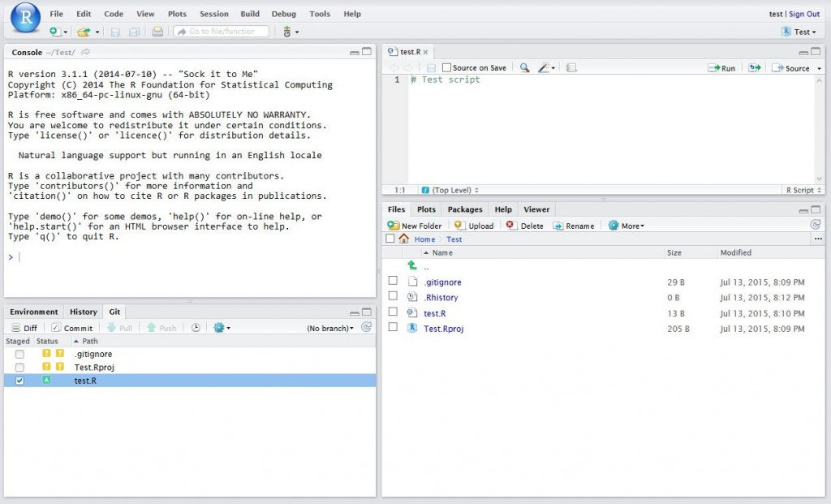Open the Session menu
Screen dimensions: 831x504
(x=213, y=14)
